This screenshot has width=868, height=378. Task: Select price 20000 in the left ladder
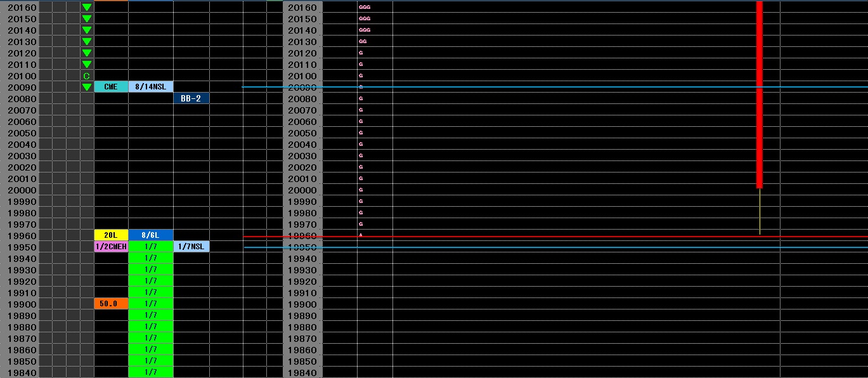click(x=22, y=190)
